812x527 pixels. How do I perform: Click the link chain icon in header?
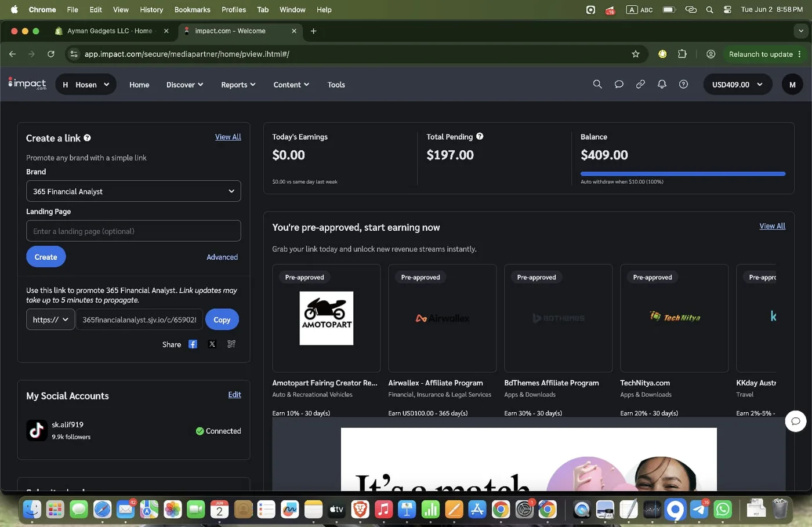[x=640, y=84]
